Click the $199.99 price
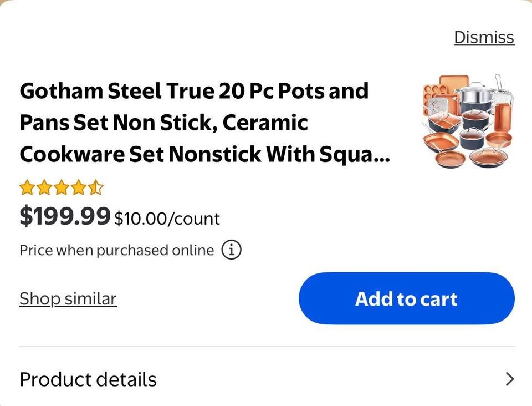 pyautogui.click(x=65, y=216)
